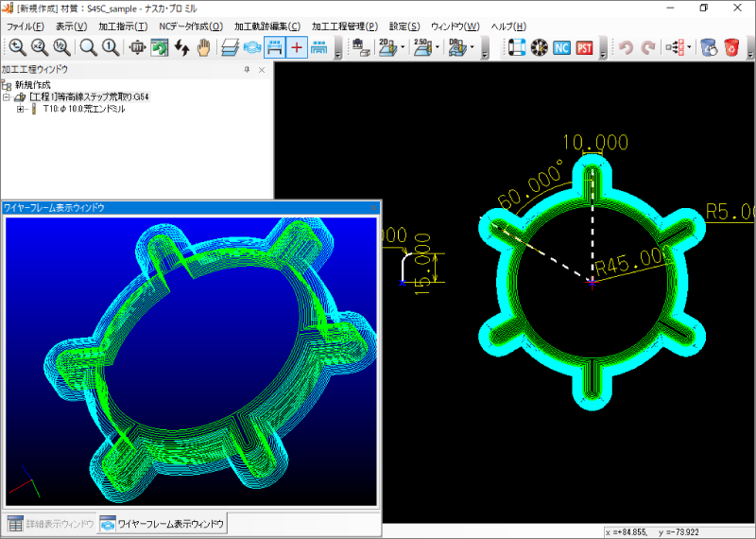Open the 加工指示(T) menu
Screen dimensions: 756x539
point(123,26)
